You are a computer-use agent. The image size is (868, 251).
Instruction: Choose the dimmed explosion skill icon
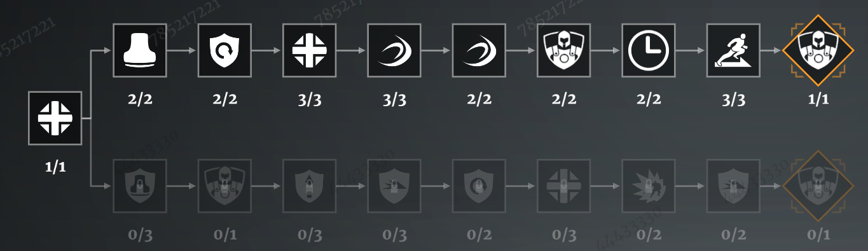coord(649,186)
